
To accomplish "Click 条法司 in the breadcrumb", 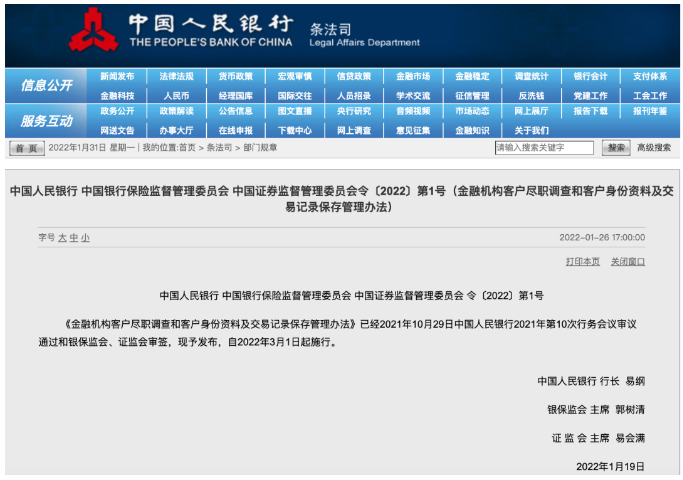I will 219,148.
